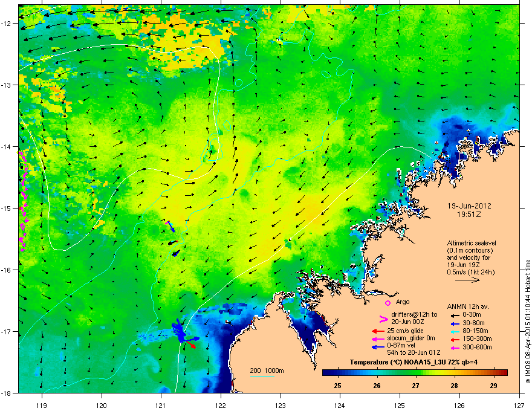Viewport: 532px width, 411px height.
Task: Click the temperature colorbar near 25 degrees
Action: [x=337, y=373]
